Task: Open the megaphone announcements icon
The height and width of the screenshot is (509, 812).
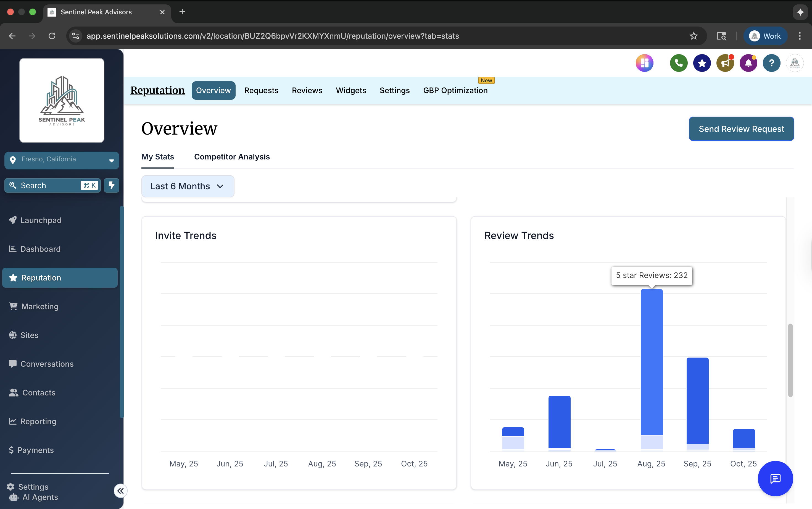Action: click(725, 63)
